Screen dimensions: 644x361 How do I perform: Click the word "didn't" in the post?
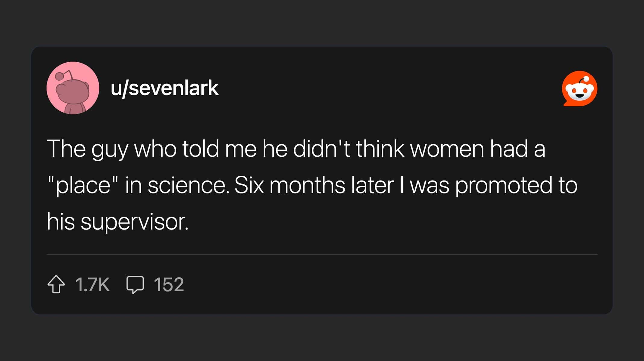point(321,149)
